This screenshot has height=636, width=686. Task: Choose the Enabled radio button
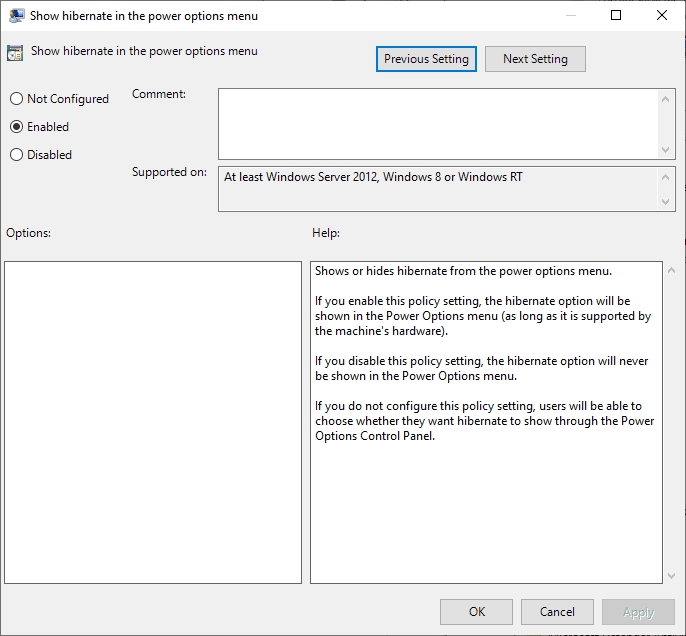point(16,127)
